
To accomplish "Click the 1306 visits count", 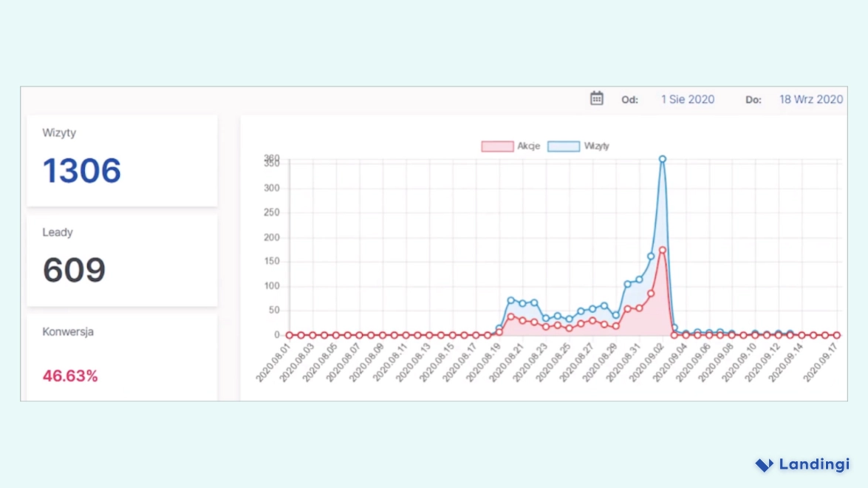I will click(81, 171).
